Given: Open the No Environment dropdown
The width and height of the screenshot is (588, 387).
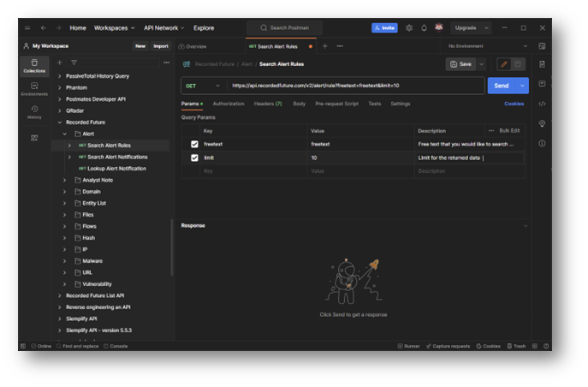Looking at the screenshot, I should click(x=488, y=46).
